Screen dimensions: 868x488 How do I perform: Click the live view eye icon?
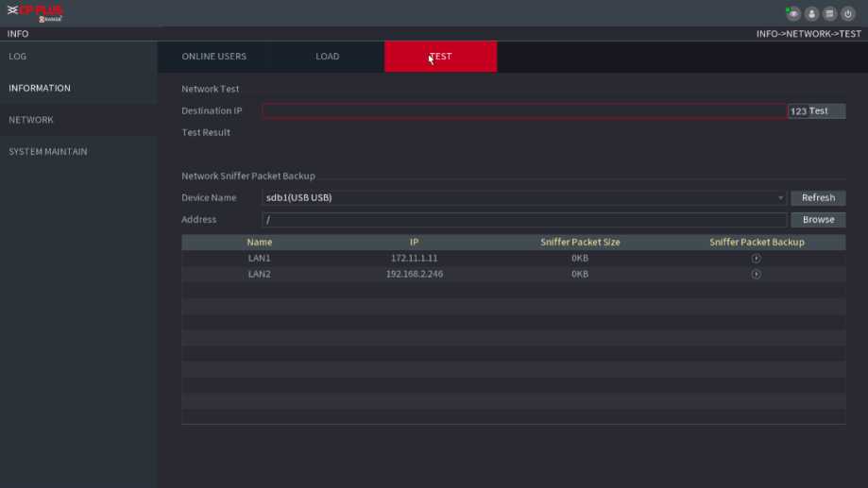(x=793, y=14)
